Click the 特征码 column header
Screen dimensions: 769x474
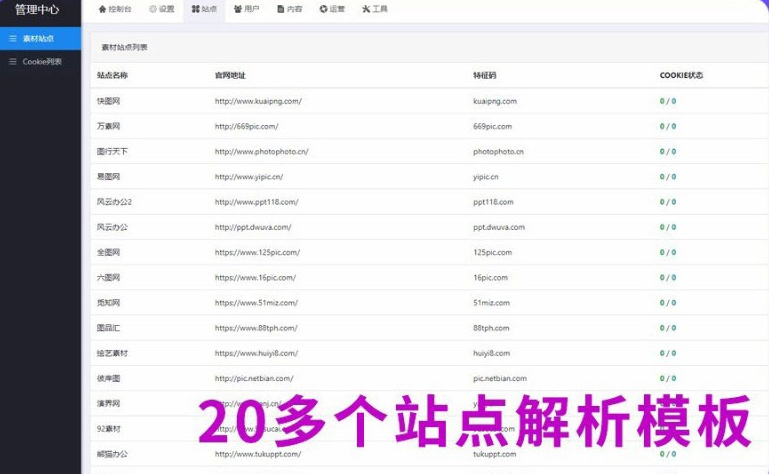pyautogui.click(x=485, y=75)
